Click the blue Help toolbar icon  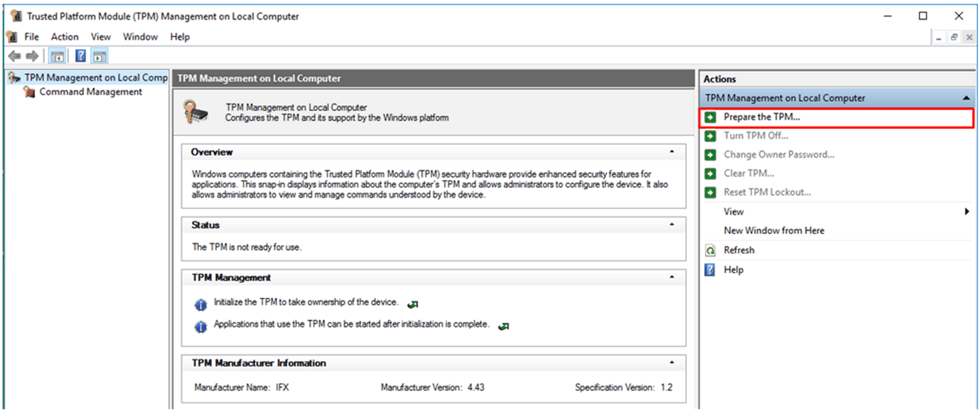(x=80, y=56)
